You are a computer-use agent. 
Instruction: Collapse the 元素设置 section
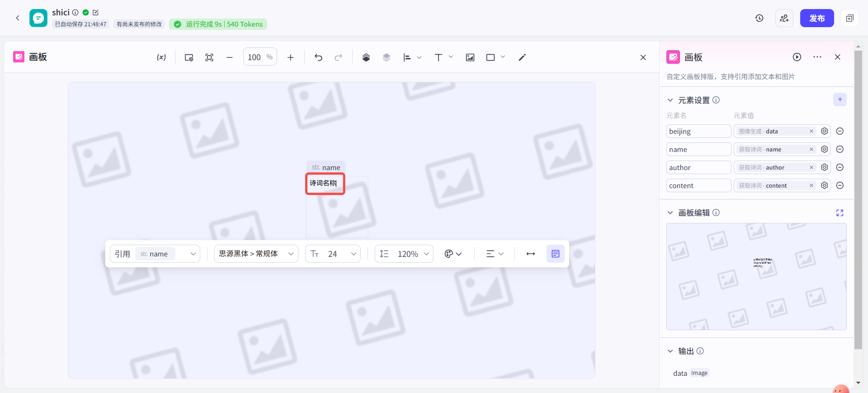[670, 100]
